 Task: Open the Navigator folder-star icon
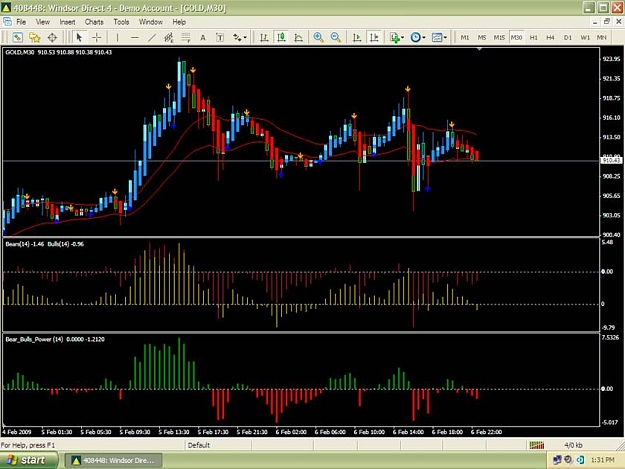(35, 37)
